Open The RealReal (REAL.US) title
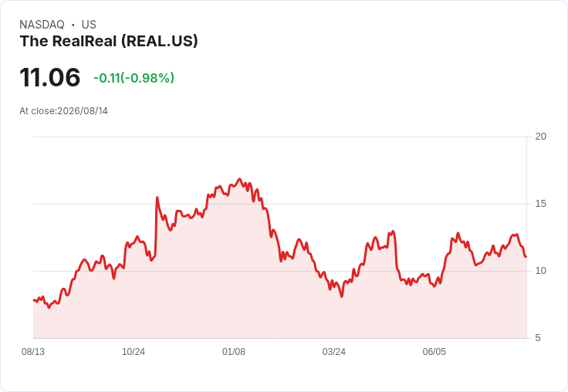This screenshot has height=392, width=568. (x=109, y=41)
